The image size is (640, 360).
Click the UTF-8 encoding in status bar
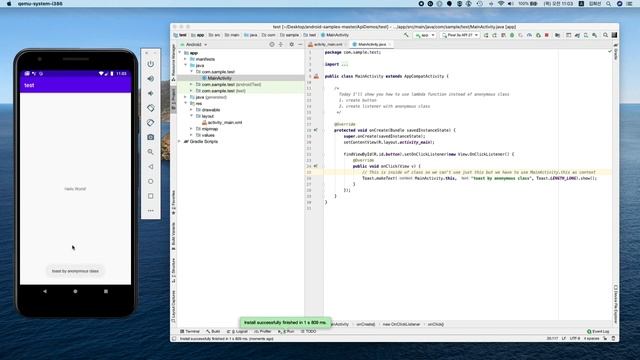(575, 339)
